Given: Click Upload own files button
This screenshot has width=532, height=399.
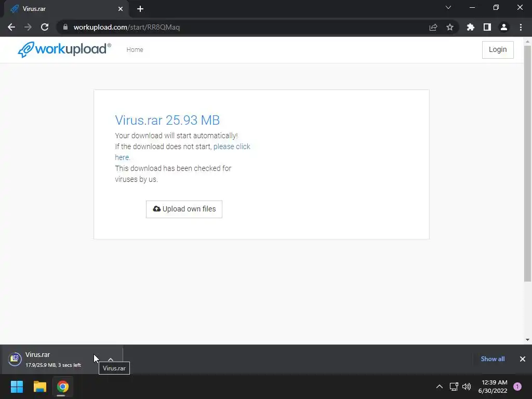Looking at the screenshot, I should pos(184,209).
